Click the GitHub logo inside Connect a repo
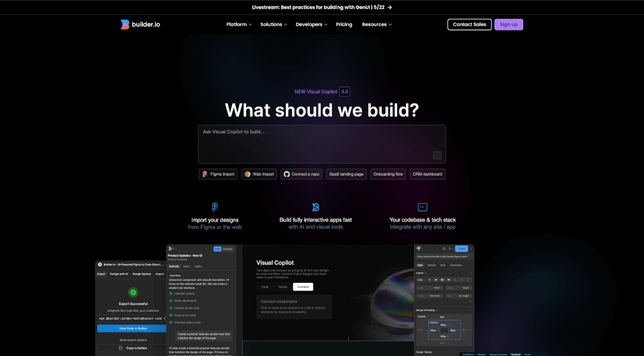Viewport: 644px width, 356px height. [x=286, y=174]
